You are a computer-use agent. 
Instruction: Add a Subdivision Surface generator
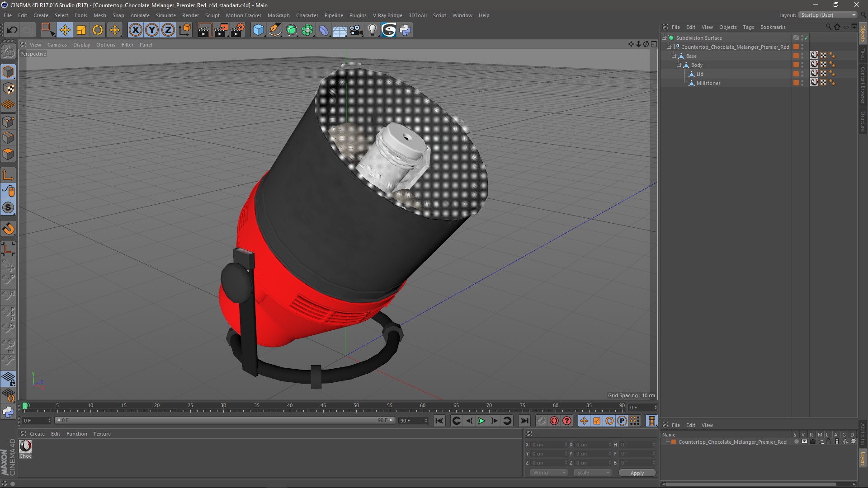291,30
